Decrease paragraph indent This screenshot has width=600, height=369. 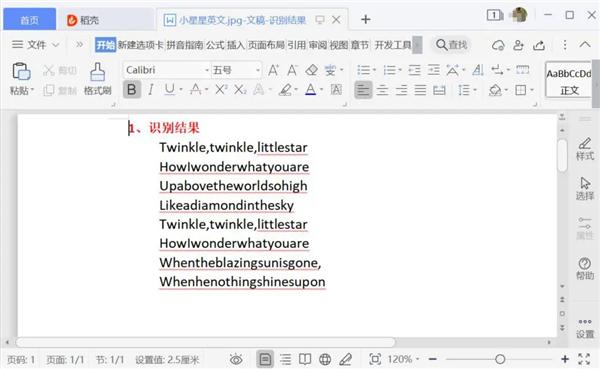point(414,70)
